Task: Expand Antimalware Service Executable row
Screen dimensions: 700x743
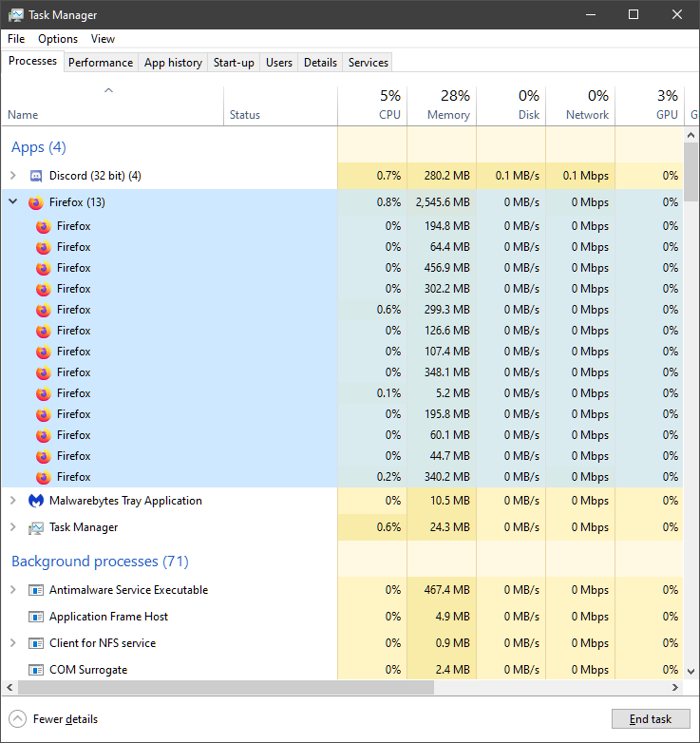Action: click(x=13, y=589)
